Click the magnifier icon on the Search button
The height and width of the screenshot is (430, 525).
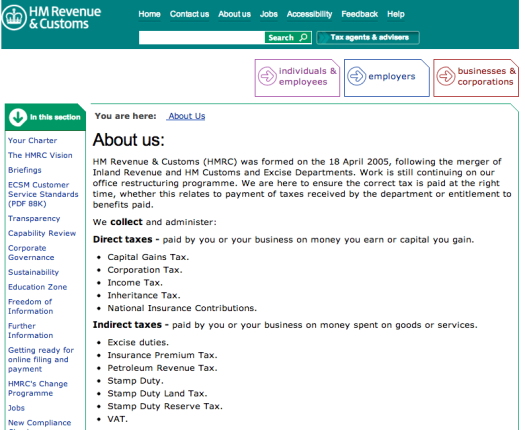[x=303, y=37]
